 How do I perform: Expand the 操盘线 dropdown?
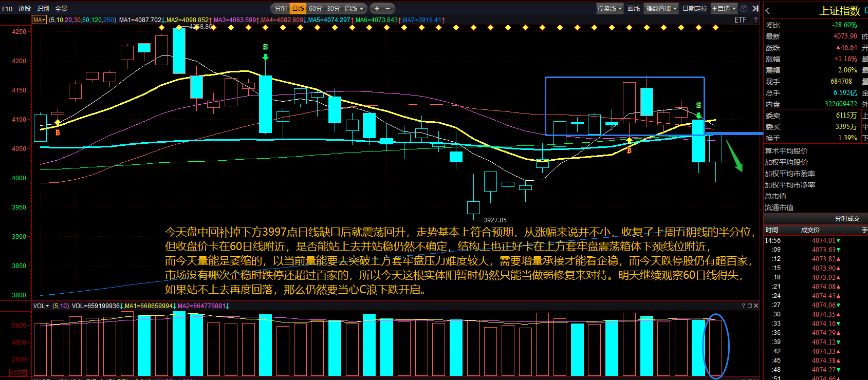pyautogui.click(x=610, y=8)
